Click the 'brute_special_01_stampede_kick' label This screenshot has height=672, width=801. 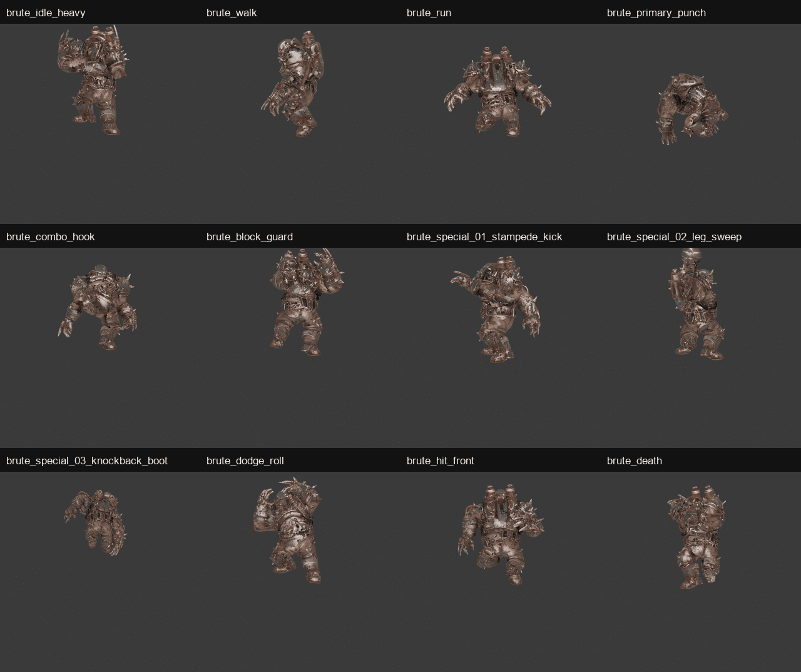pos(484,237)
